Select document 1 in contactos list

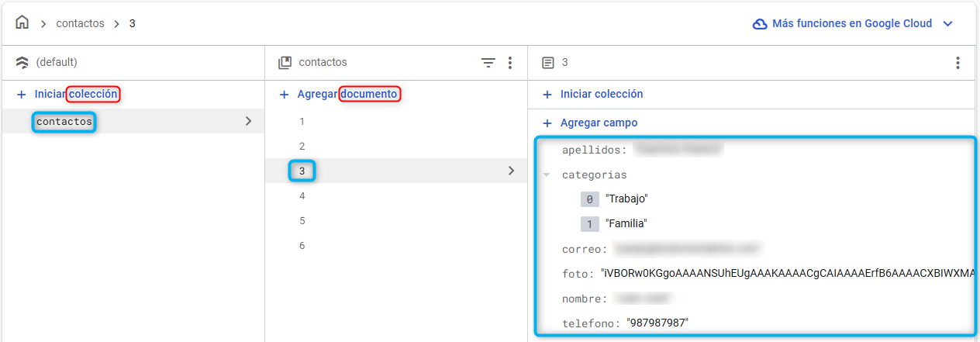tap(302, 122)
